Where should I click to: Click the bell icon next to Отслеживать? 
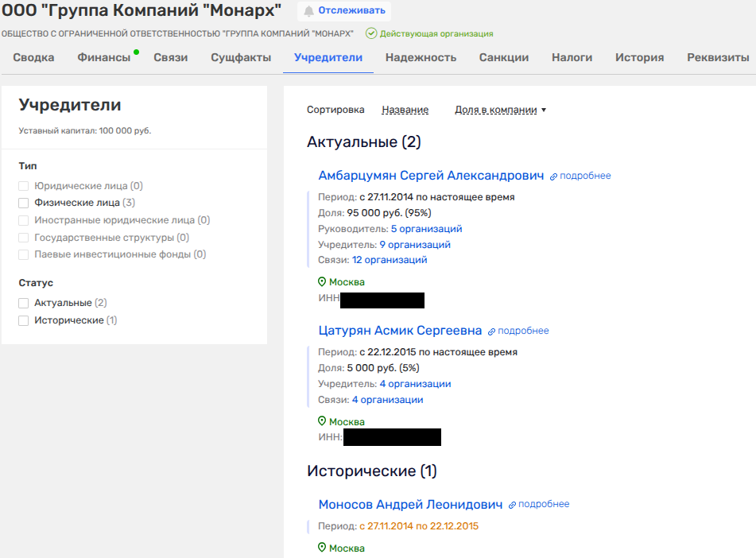308,11
